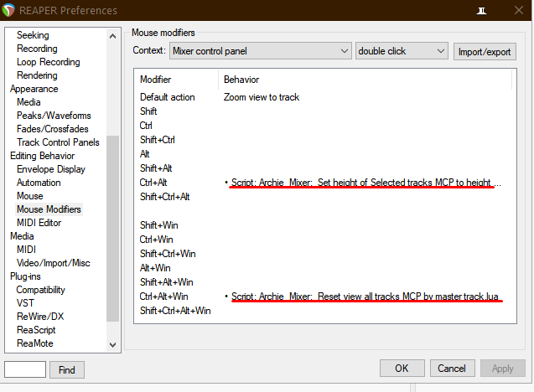The width and height of the screenshot is (534, 392).
Task: Click the Import/export button
Action: (x=485, y=51)
